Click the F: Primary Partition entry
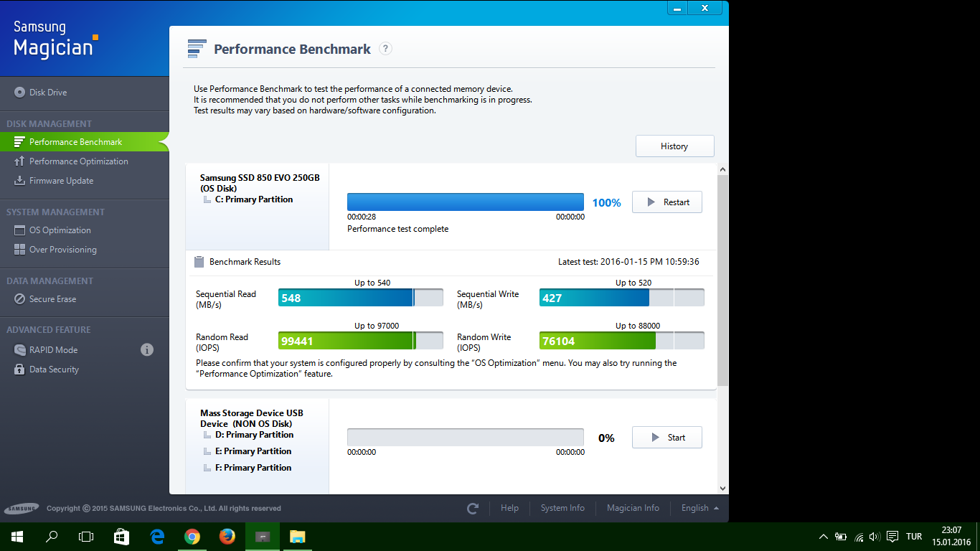Screen dimensions: 980x551 point(253,468)
